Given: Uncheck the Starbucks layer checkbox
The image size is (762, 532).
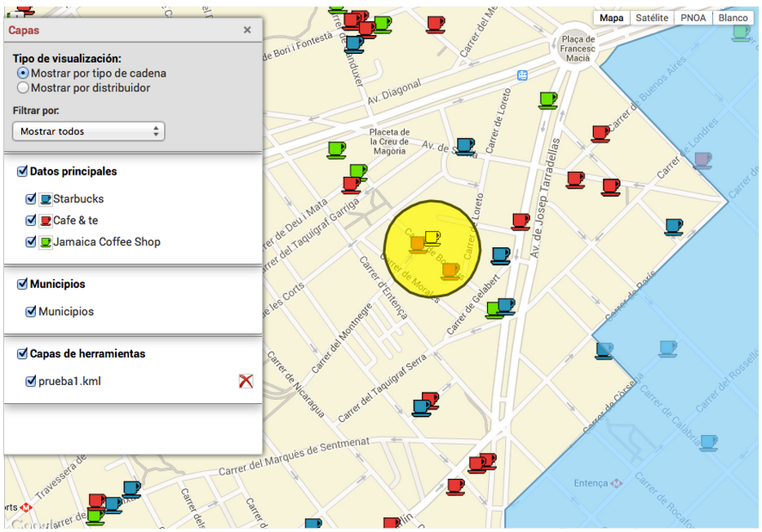Looking at the screenshot, I should coord(31,199).
